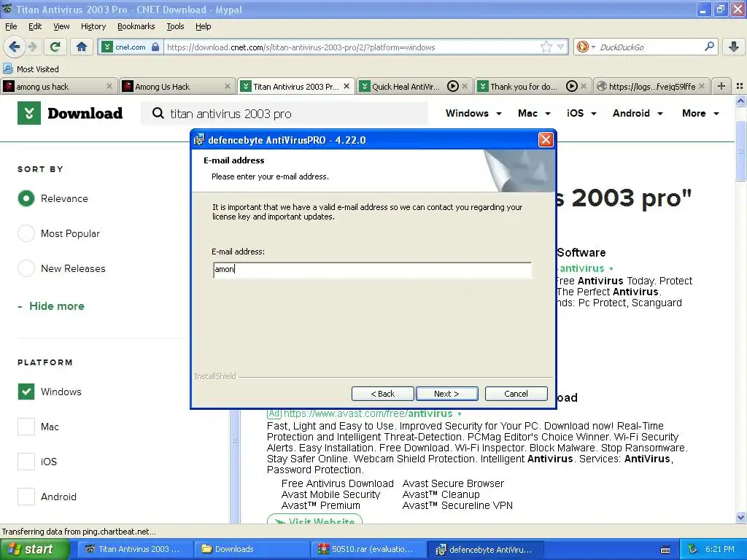747x560 pixels.
Task: Reload the page with refresh icon
Action: tap(55, 47)
